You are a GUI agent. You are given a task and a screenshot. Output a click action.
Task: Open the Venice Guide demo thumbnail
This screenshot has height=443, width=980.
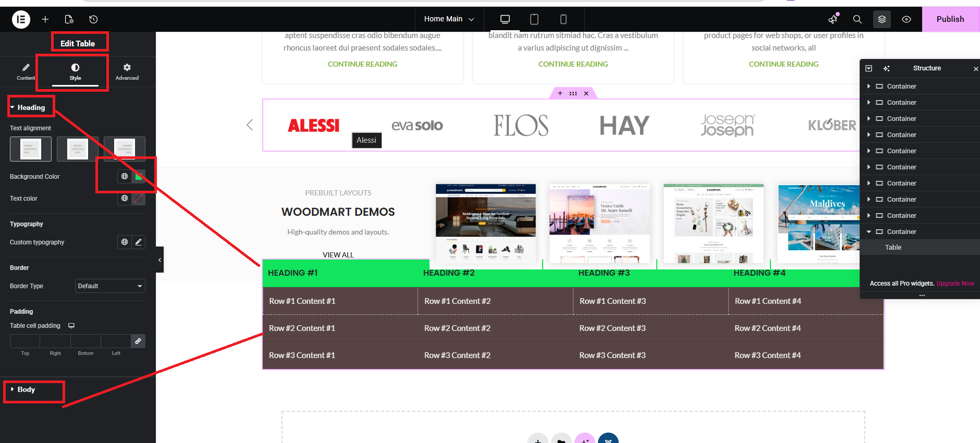pos(599,223)
